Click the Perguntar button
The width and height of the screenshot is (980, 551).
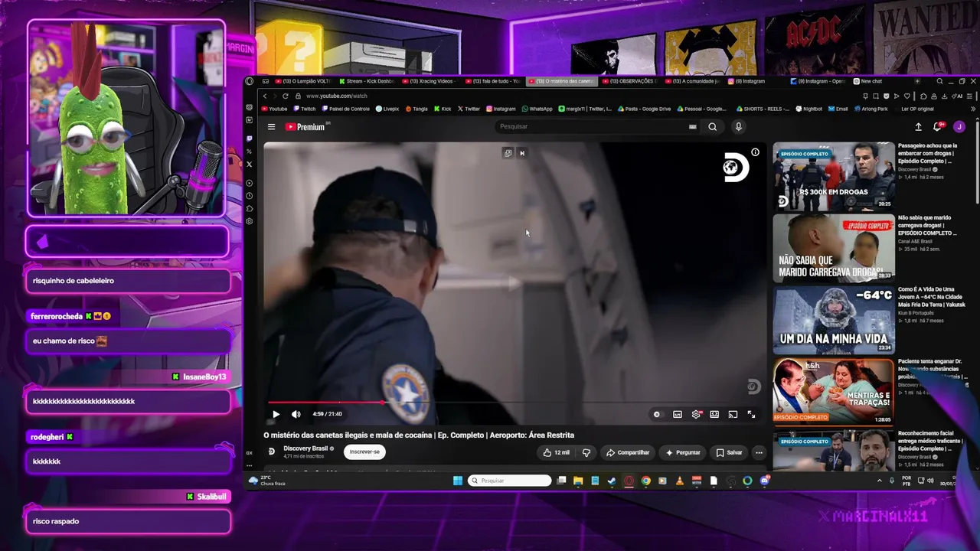683,452
